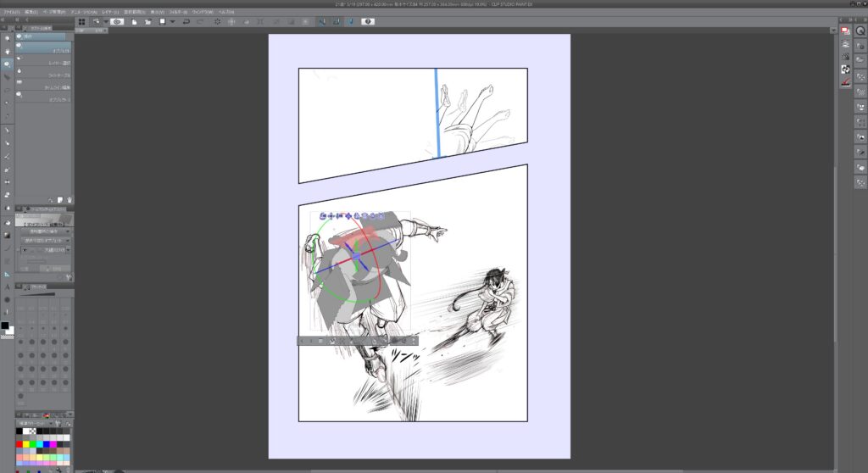868x473 pixels.
Task: Open Tool Property wrench settings icon
Action: tap(69, 277)
